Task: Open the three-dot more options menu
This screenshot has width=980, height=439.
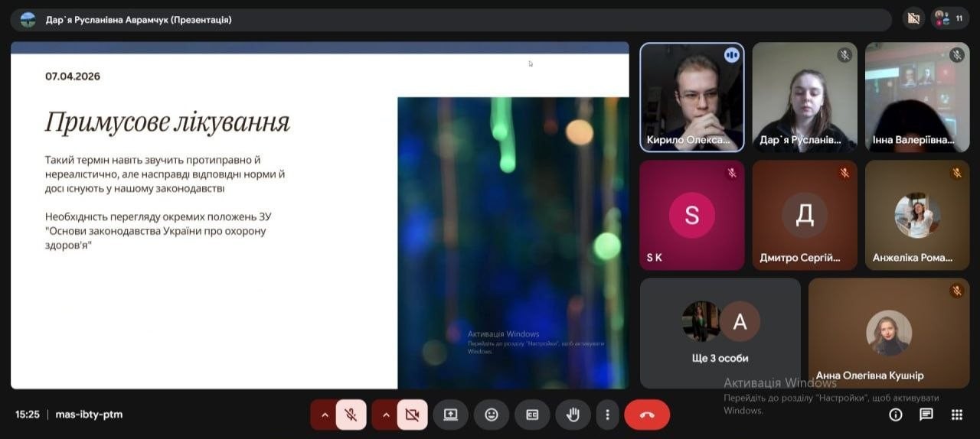Action: click(x=607, y=415)
